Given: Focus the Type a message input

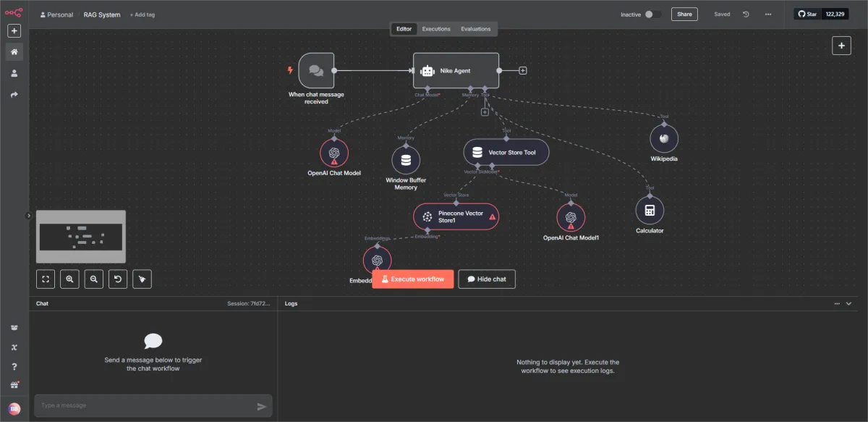Looking at the screenshot, I should tap(146, 406).
